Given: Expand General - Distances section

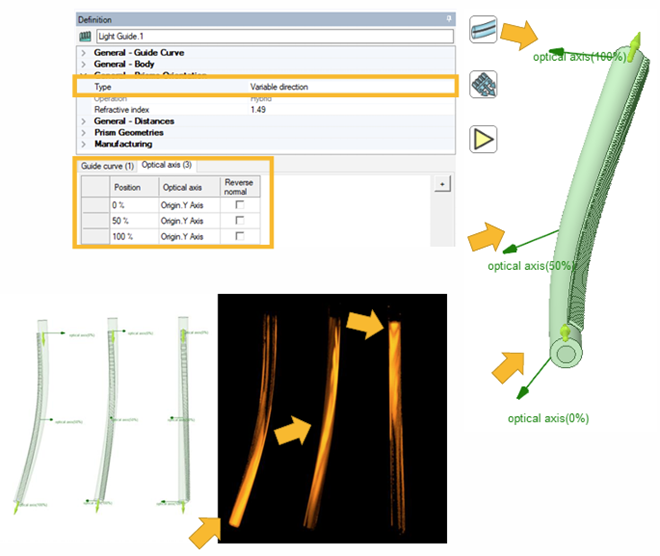Looking at the screenshot, I should pos(84,121).
